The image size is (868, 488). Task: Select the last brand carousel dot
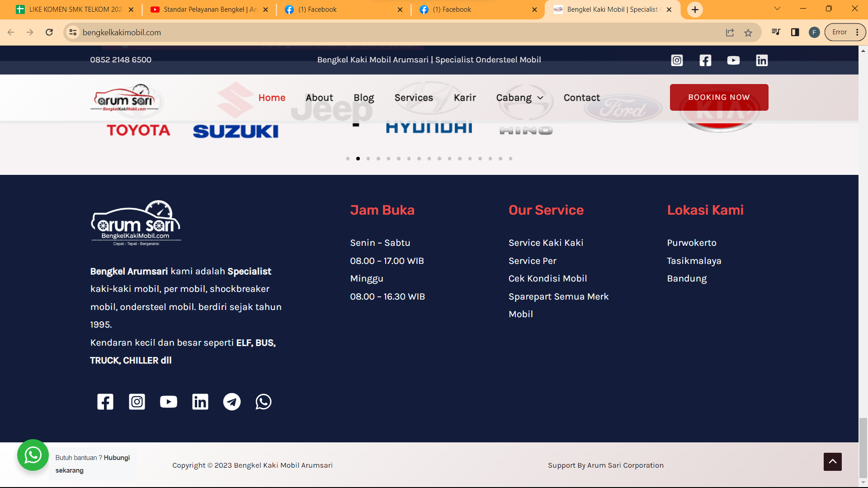pyautogui.click(x=510, y=159)
